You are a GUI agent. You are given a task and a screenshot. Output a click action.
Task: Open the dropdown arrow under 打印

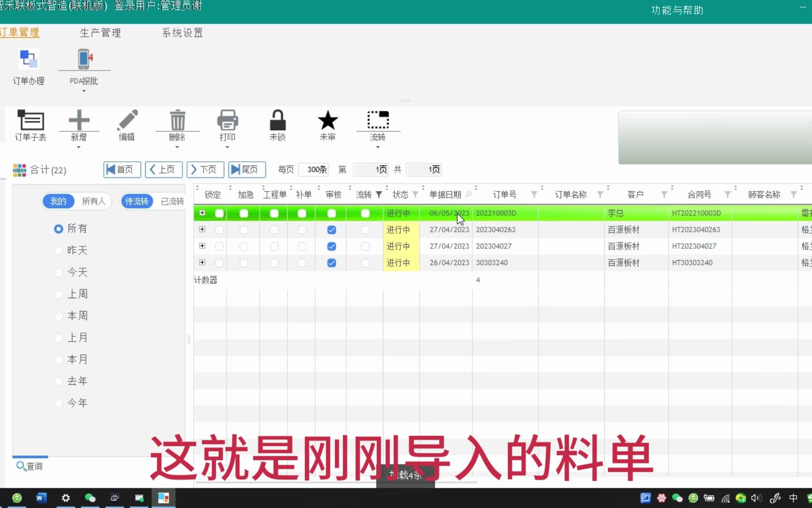227,147
